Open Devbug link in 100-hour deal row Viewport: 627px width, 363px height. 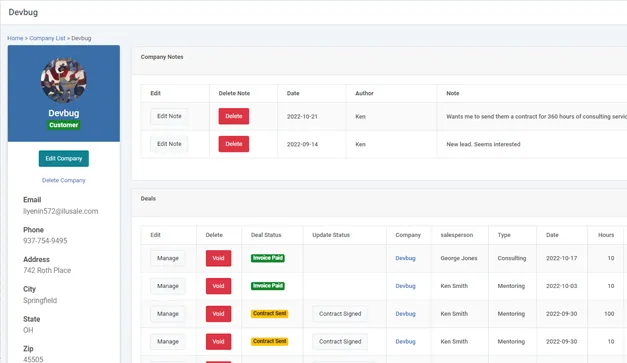click(405, 314)
